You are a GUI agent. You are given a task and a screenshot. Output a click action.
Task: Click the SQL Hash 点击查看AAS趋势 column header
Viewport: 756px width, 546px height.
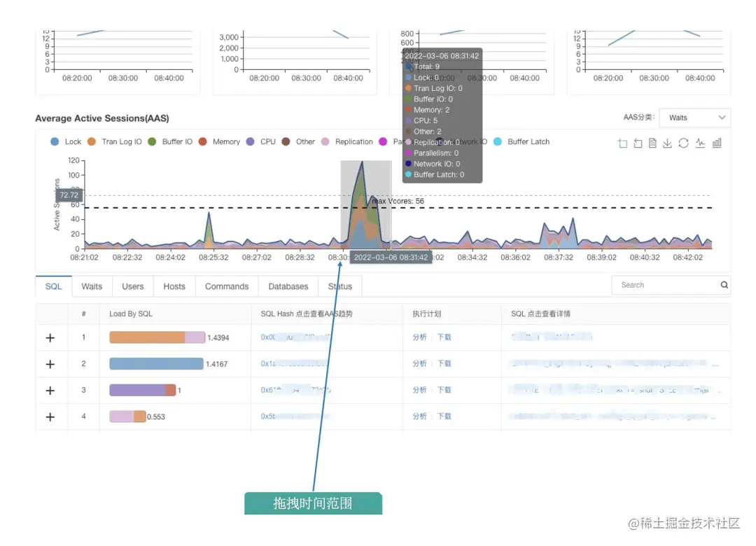click(x=307, y=314)
